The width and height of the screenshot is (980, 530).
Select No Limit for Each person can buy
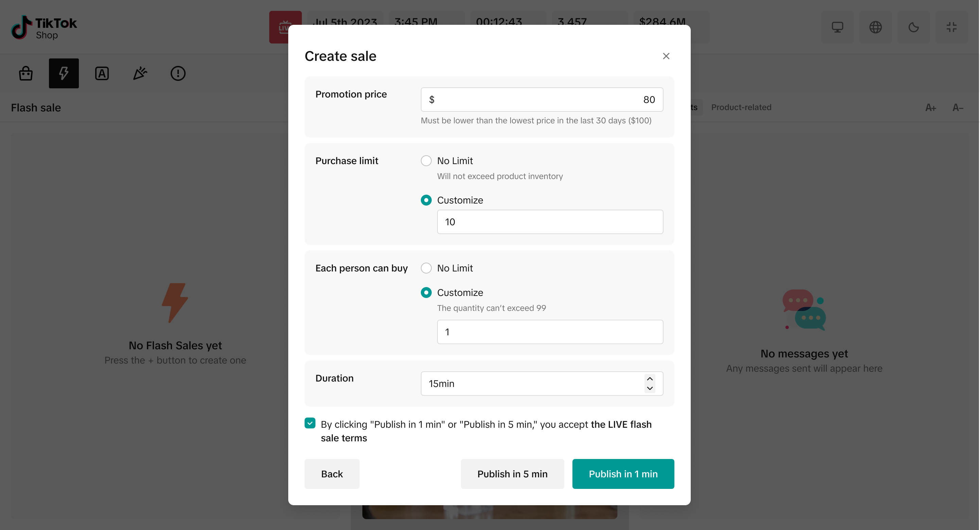(x=426, y=268)
